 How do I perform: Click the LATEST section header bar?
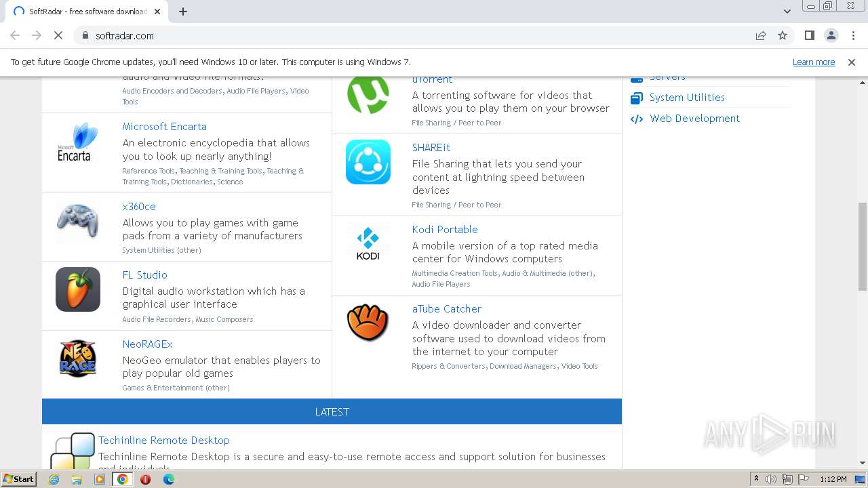pyautogui.click(x=332, y=411)
